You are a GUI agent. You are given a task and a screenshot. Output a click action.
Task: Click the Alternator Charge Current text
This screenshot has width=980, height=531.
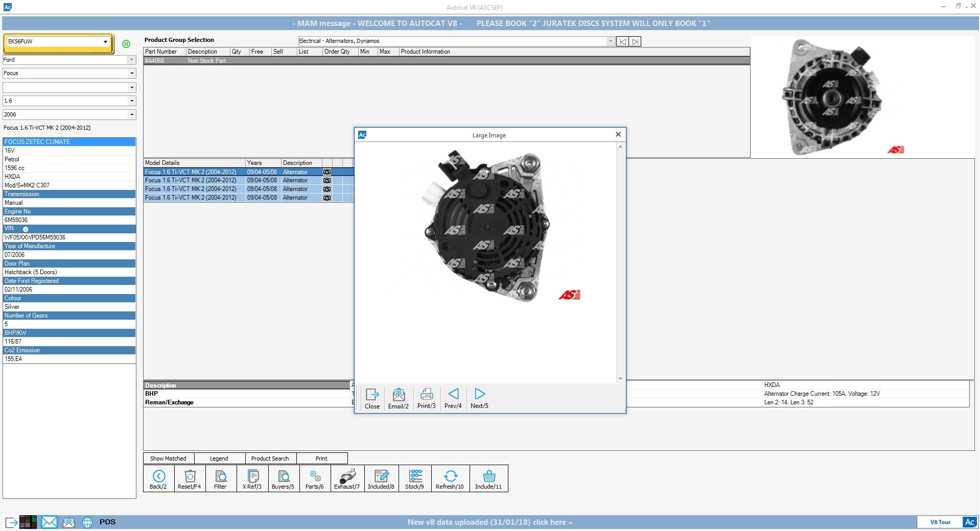coord(822,394)
